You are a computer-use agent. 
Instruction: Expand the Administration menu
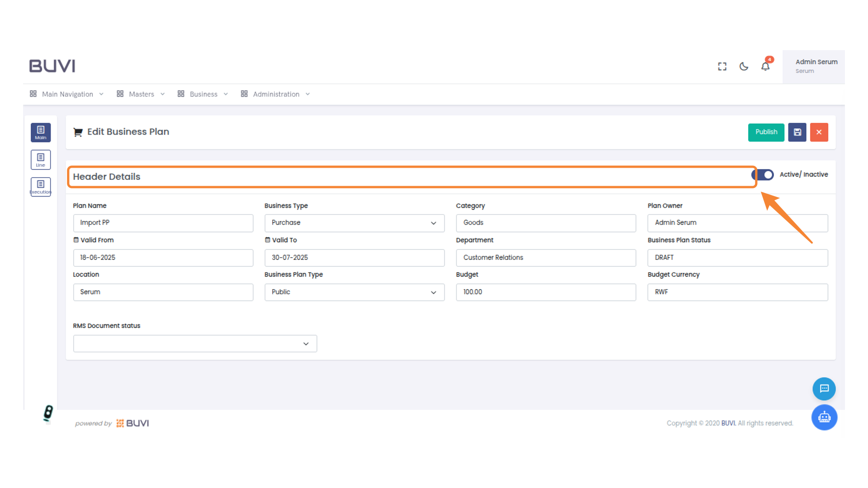(276, 94)
